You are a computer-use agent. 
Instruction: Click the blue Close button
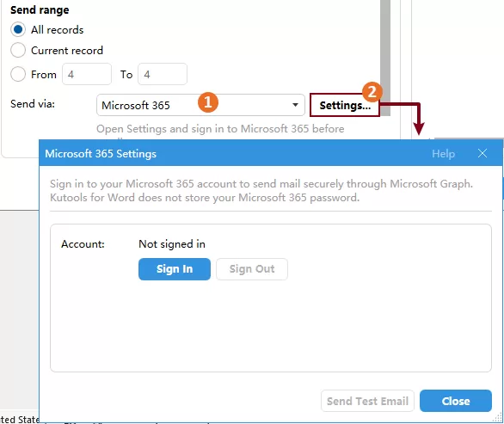click(x=456, y=401)
